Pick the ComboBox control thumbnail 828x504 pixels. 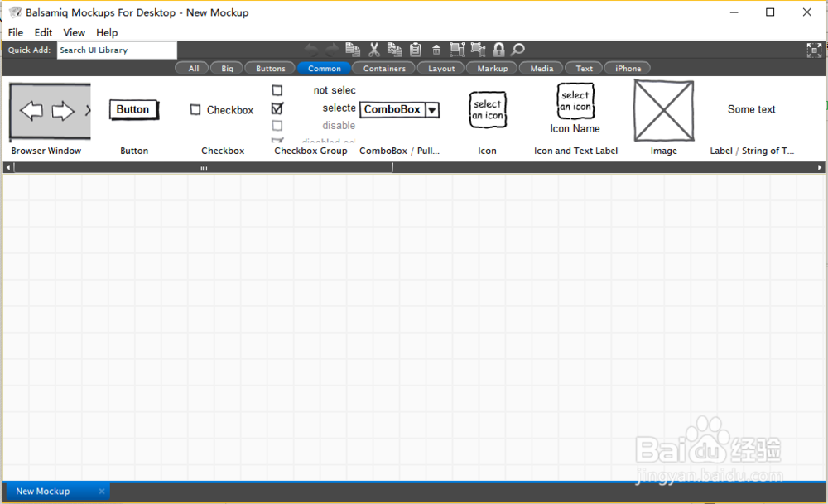(399, 110)
